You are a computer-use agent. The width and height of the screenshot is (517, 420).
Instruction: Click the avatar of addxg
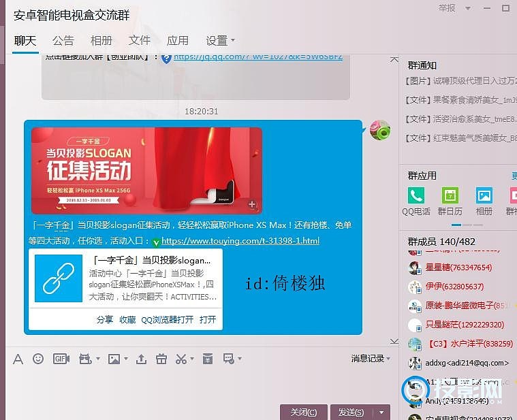click(415, 364)
